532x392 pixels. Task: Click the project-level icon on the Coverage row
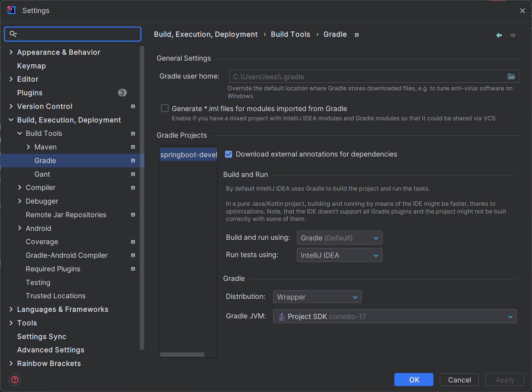point(133,242)
